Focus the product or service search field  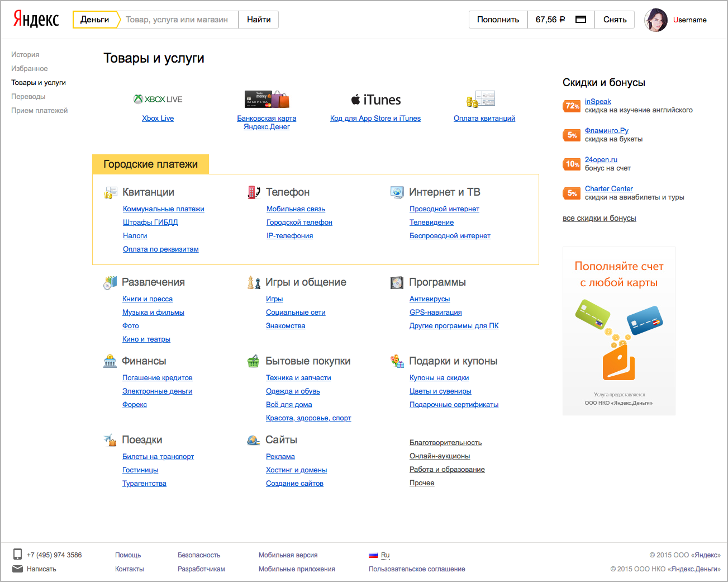click(177, 20)
